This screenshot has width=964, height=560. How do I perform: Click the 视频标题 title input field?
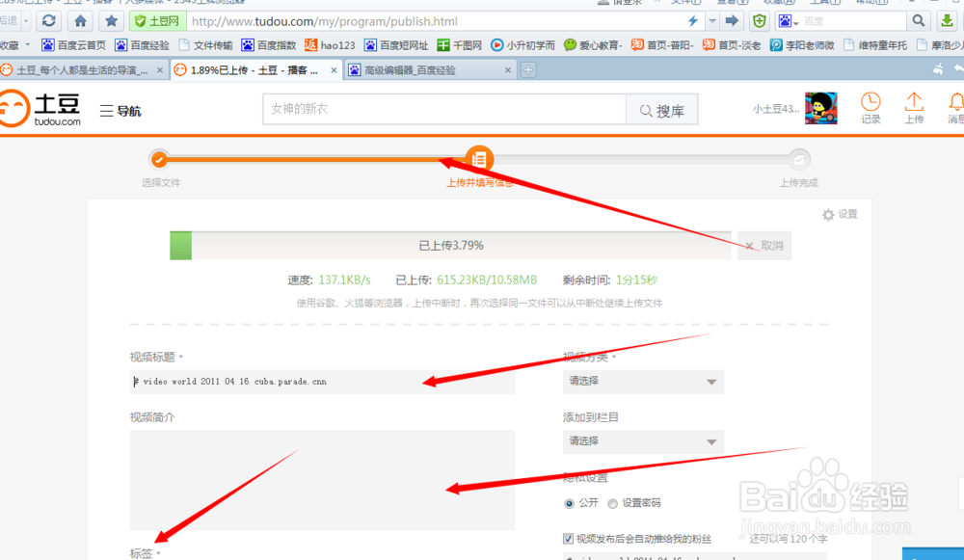[x=322, y=382]
